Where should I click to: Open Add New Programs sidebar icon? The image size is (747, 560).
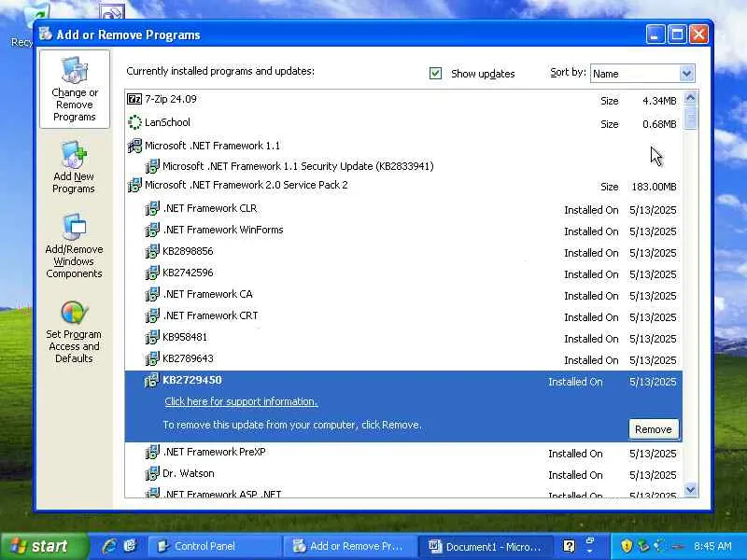[x=74, y=155]
